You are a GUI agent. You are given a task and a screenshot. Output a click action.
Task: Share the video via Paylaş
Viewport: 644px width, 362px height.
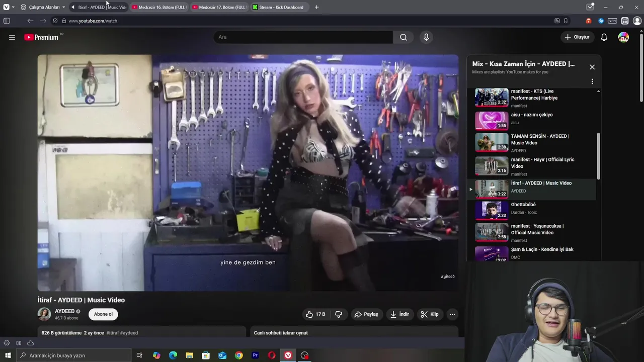(x=366, y=314)
